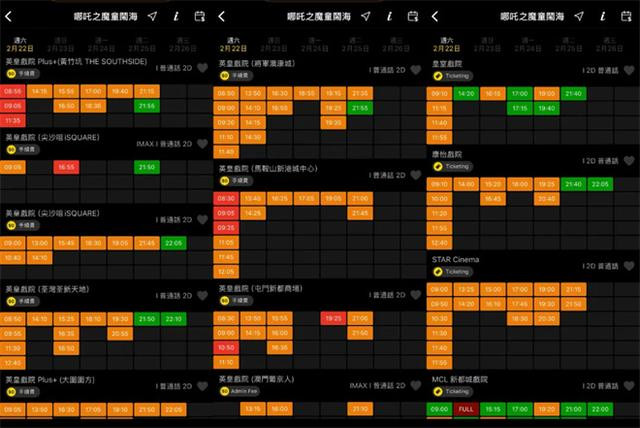Tap the location arrow icon on the rightmost screen

[579, 16]
